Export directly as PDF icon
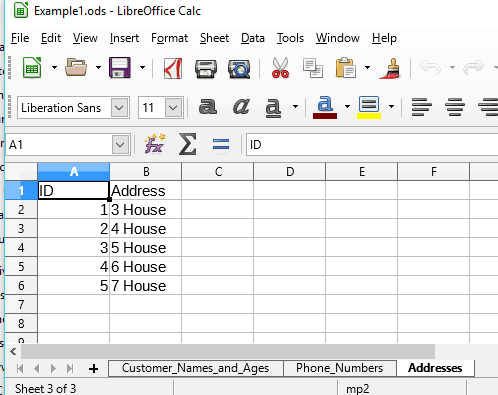The width and height of the screenshot is (498, 395). [x=173, y=68]
